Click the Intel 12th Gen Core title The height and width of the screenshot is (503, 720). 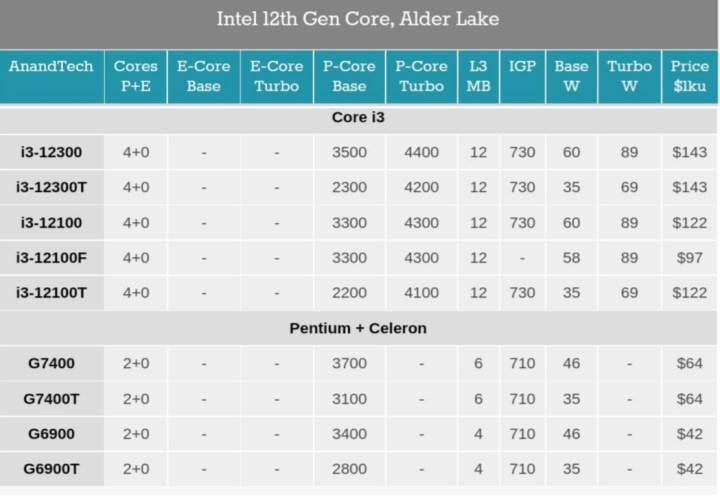click(358, 18)
